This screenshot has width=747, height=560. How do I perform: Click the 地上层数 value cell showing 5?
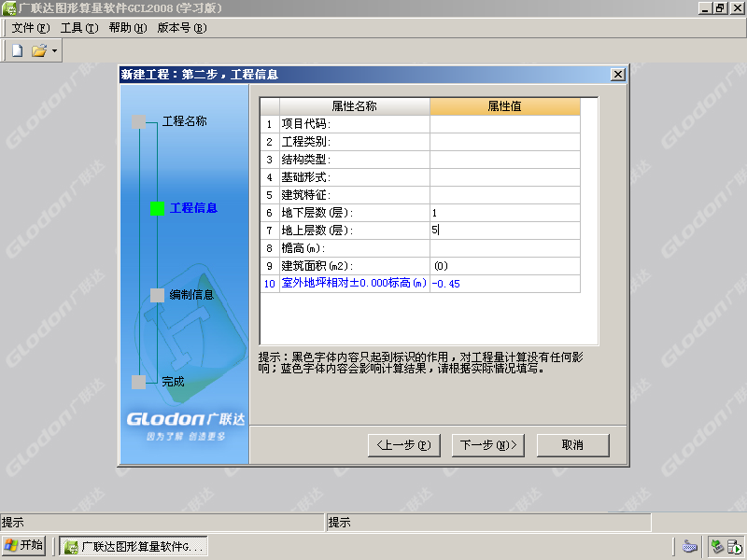tap(505, 231)
